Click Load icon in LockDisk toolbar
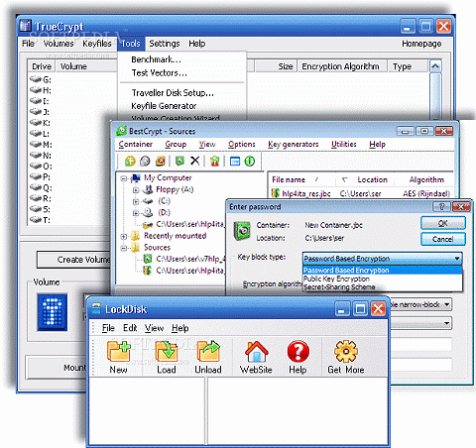The width and height of the screenshot is (476, 448). click(x=166, y=351)
